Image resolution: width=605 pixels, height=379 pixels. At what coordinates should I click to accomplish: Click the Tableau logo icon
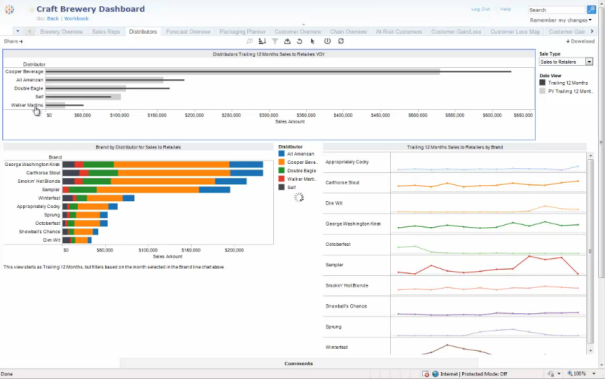coord(9,10)
